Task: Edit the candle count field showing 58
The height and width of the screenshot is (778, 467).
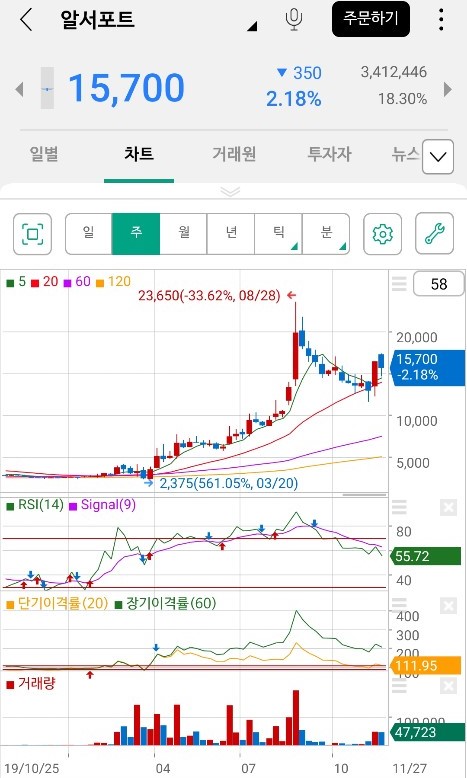Action: click(439, 284)
